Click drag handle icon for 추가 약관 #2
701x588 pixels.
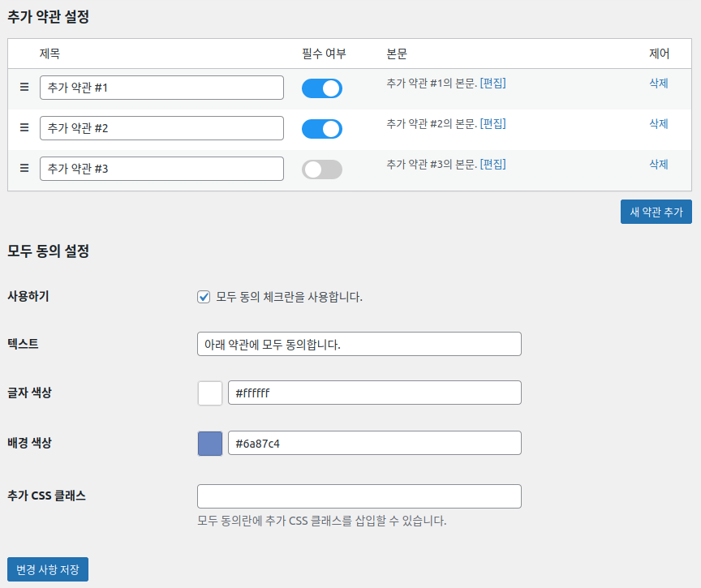point(24,127)
